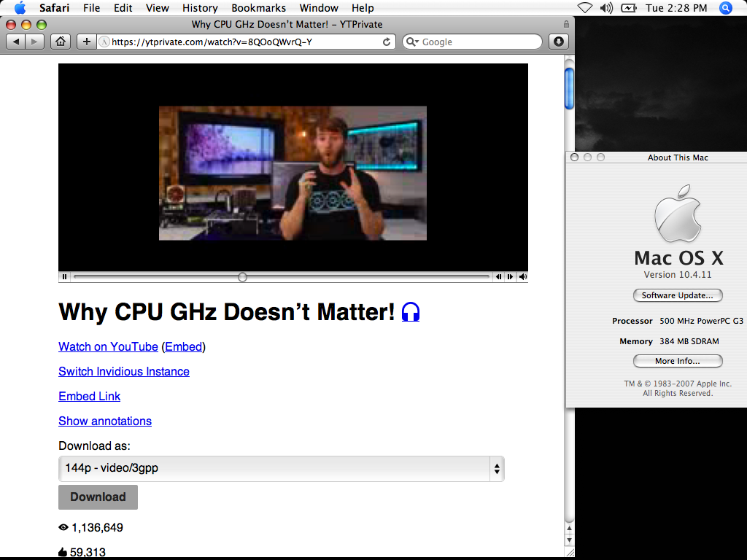Screen dimensions: 747x560
Task: Click Version 10.4.11 text in About This Mac
Action: 678,275
